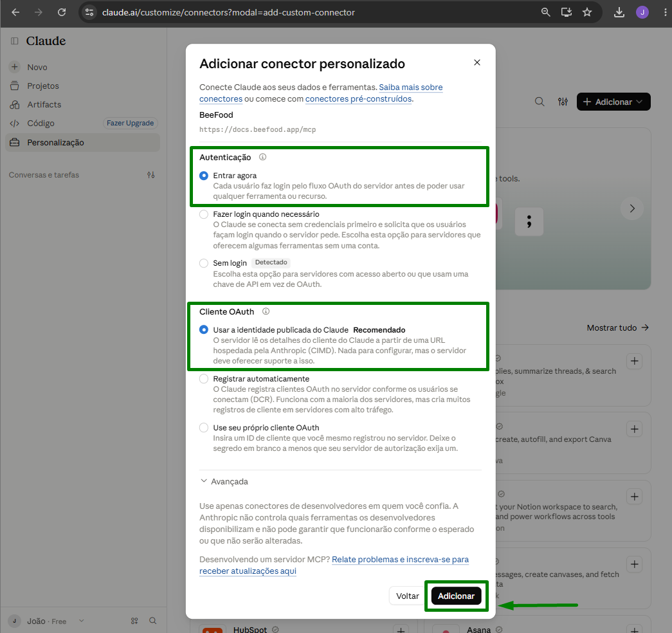This screenshot has height=633, width=672.
Task: Click the install app icon in address bar
Action: 566,12
